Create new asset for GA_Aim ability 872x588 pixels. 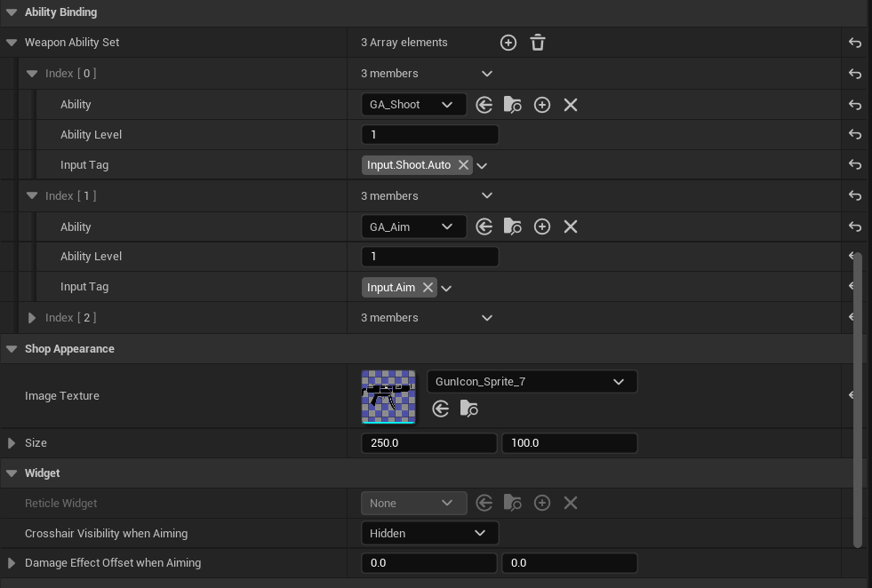[x=542, y=226]
